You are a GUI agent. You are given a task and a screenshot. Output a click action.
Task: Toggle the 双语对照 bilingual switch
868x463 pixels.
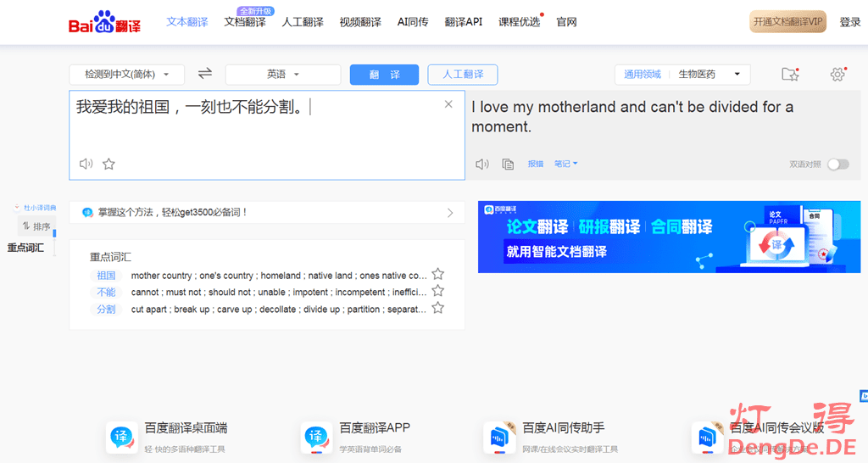tap(837, 164)
